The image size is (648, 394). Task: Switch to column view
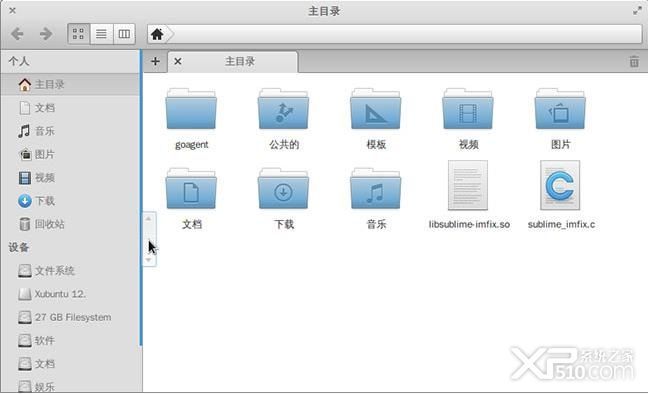pos(124,34)
